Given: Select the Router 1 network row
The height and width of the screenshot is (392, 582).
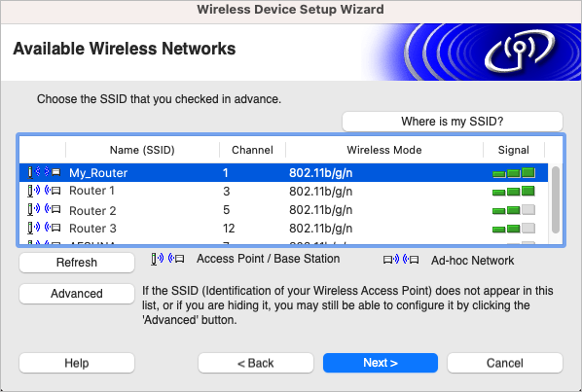Looking at the screenshot, I should pyautogui.click(x=283, y=191).
